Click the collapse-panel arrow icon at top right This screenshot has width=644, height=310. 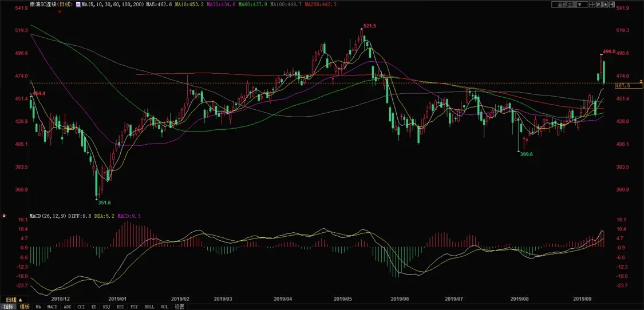612,5
